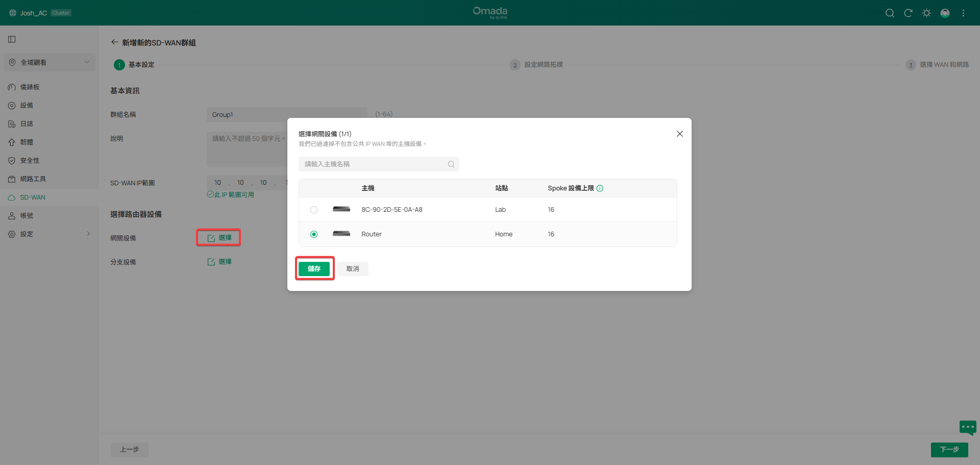This screenshot has height=465, width=980.
Task: Open the user avatar account menu
Action: [945, 13]
